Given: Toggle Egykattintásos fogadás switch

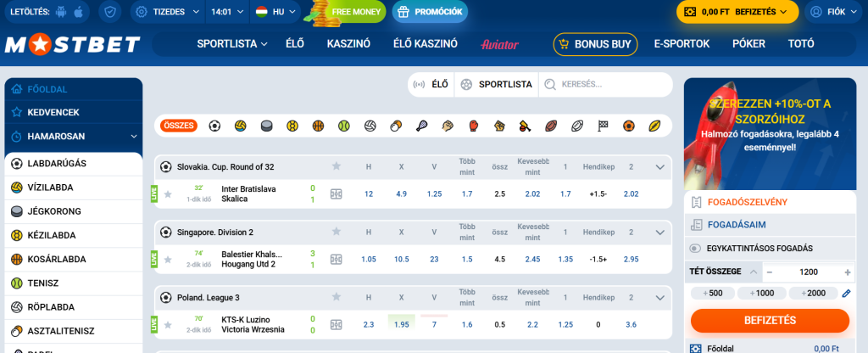Looking at the screenshot, I should [x=695, y=249].
